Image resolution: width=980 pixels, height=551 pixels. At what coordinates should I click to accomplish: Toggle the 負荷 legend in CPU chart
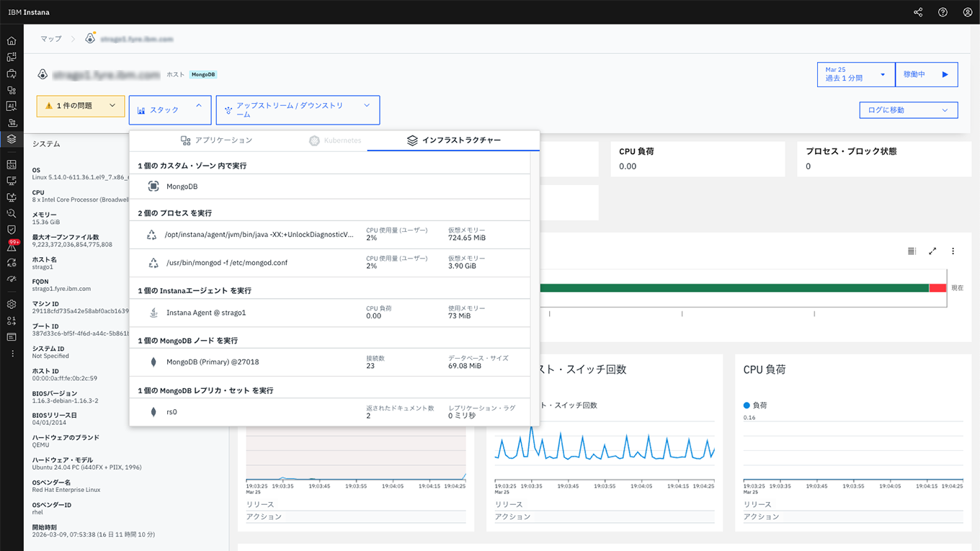[755, 406]
